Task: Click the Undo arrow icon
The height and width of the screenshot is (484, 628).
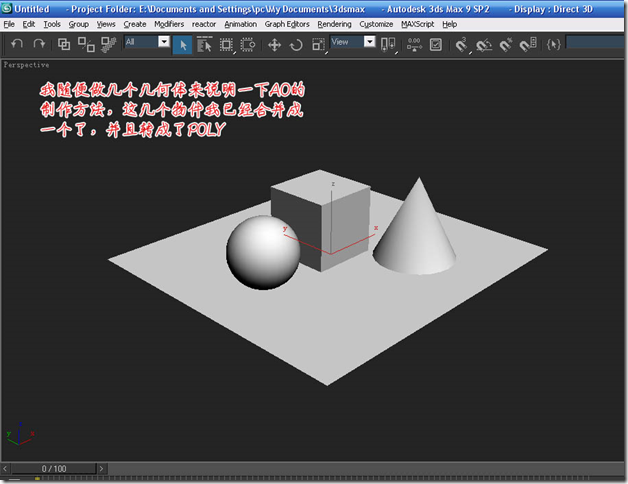Action: coord(17,44)
